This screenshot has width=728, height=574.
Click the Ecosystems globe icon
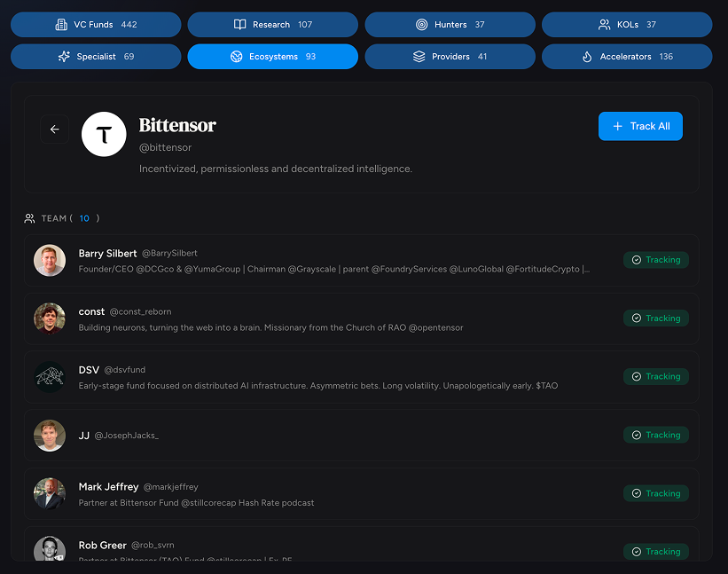coord(237,57)
